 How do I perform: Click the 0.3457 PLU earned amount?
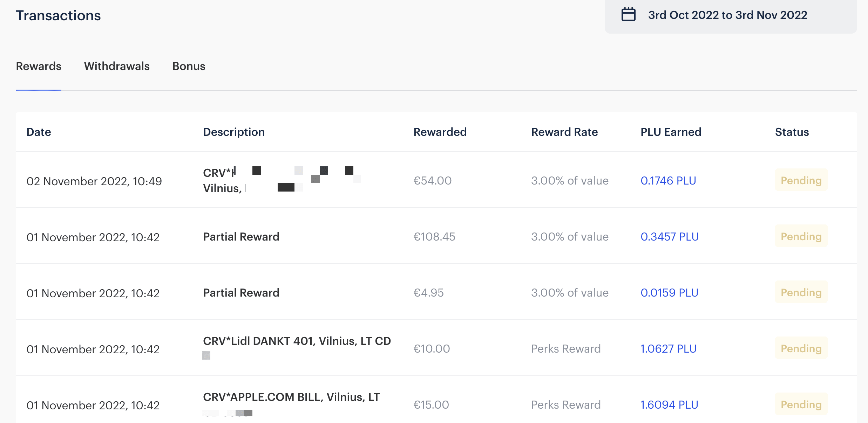click(670, 237)
